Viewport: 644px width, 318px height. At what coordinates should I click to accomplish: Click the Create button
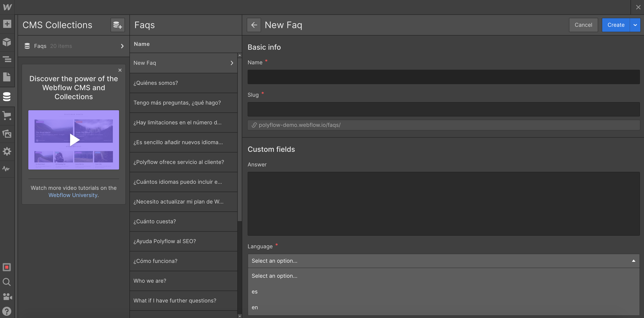pyautogui.click(x=616, y=25)
